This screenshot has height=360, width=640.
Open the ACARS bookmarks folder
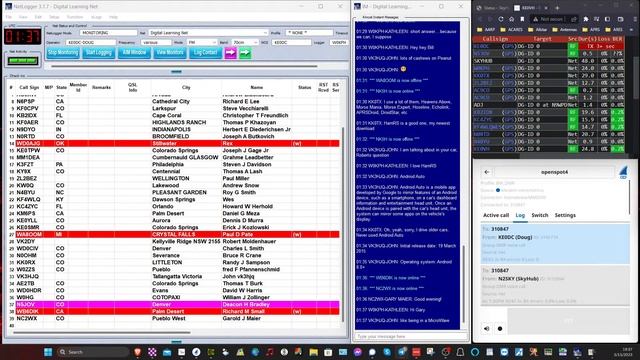511,29
